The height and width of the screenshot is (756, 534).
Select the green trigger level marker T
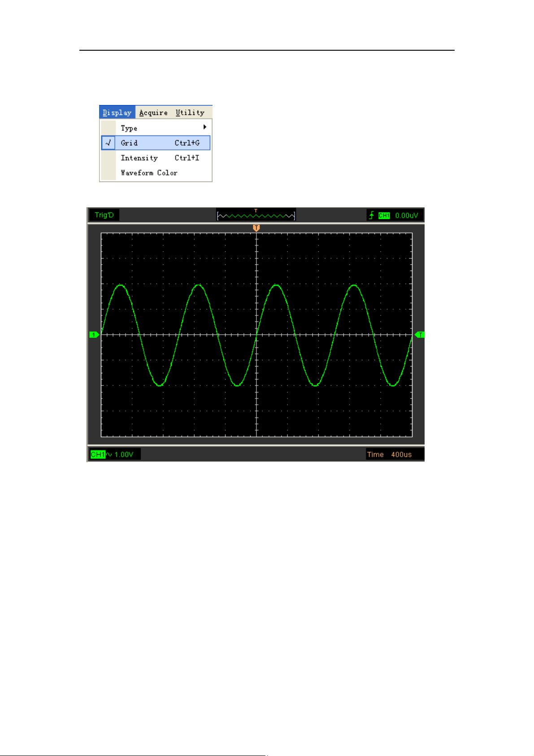click(x=420, y=335)
